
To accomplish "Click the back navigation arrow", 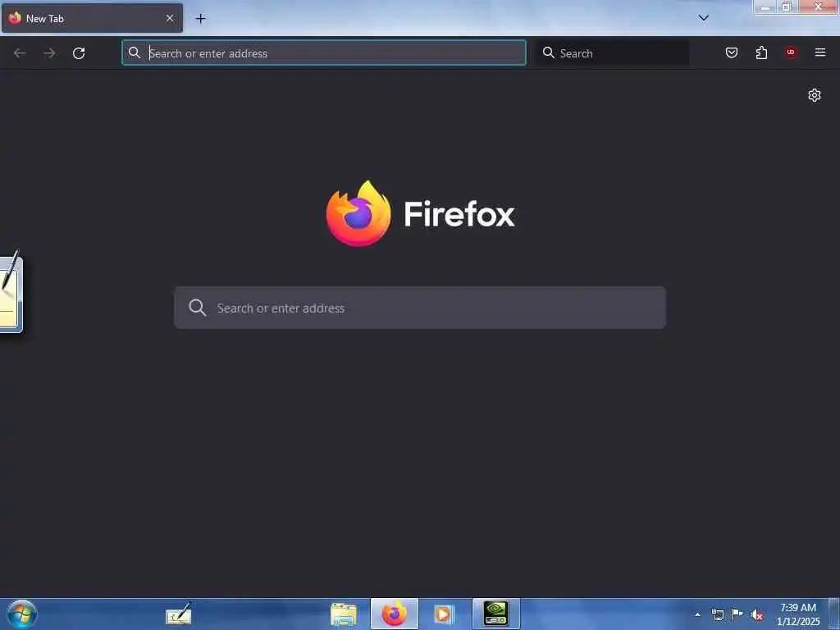I will click(20, 53).
